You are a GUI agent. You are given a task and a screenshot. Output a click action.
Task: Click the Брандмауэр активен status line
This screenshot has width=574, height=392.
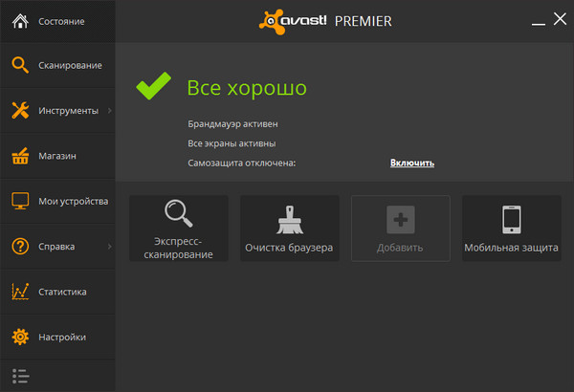point(232,124)
